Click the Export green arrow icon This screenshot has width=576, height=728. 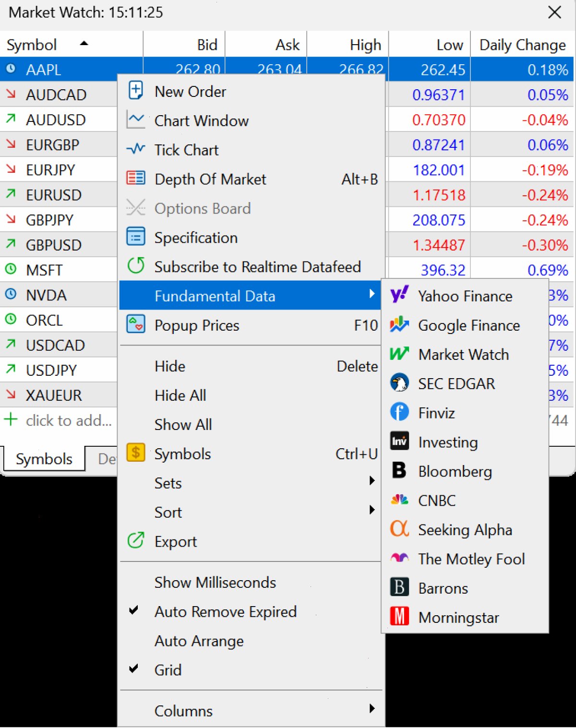pyautogui.click(x=136, y=541)
